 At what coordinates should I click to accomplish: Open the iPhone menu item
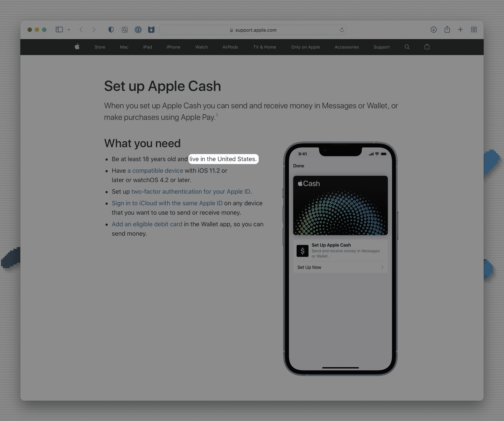tap(173, 47)
